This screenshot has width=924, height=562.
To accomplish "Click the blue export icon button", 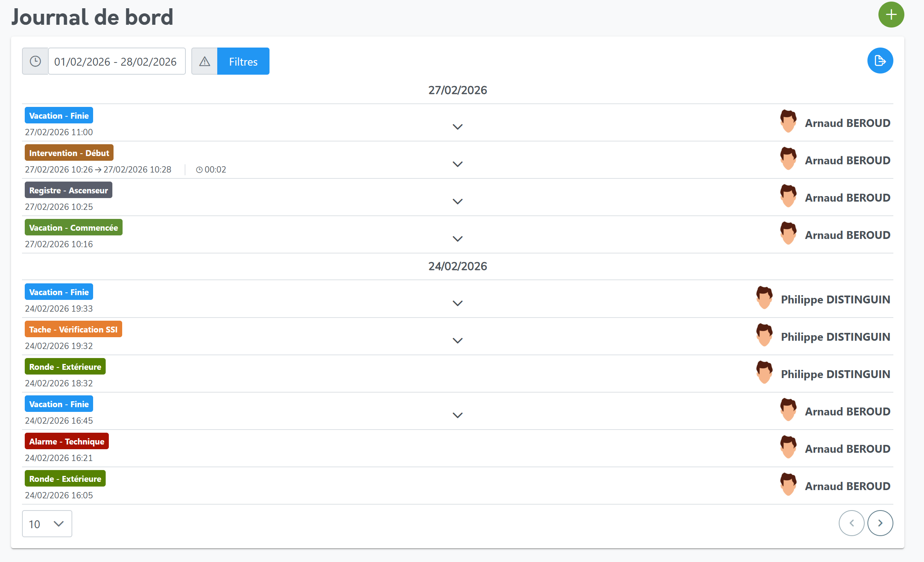I will pyautogui.click(x=880, y=61).
